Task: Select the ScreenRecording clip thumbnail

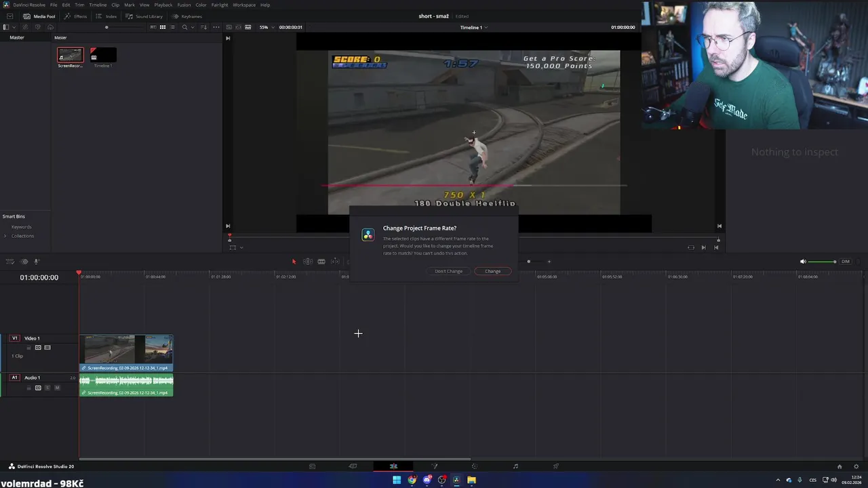Action: click(x=71, y=56)
